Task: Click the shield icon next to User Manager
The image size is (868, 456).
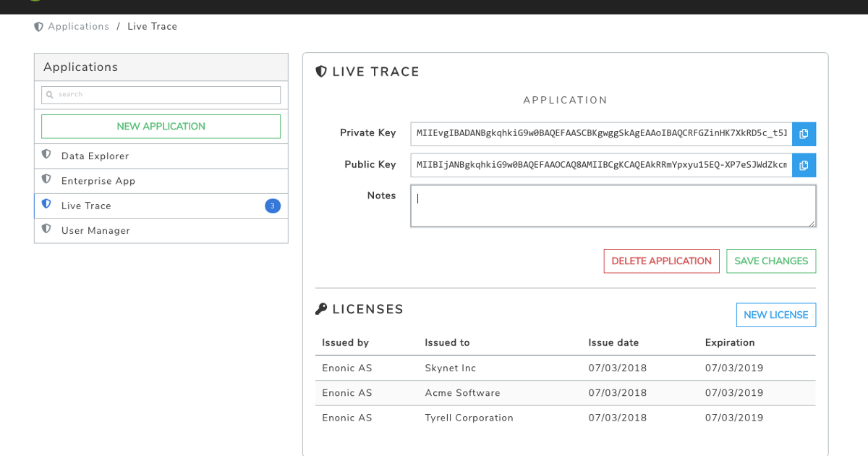Action: 46,229
